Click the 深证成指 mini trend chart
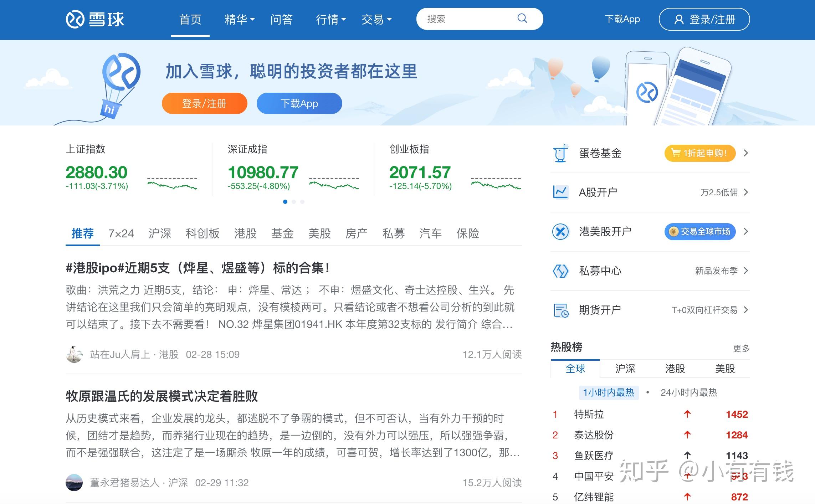The width and height of the screenshot is (815, 504). tap(334, 183)
